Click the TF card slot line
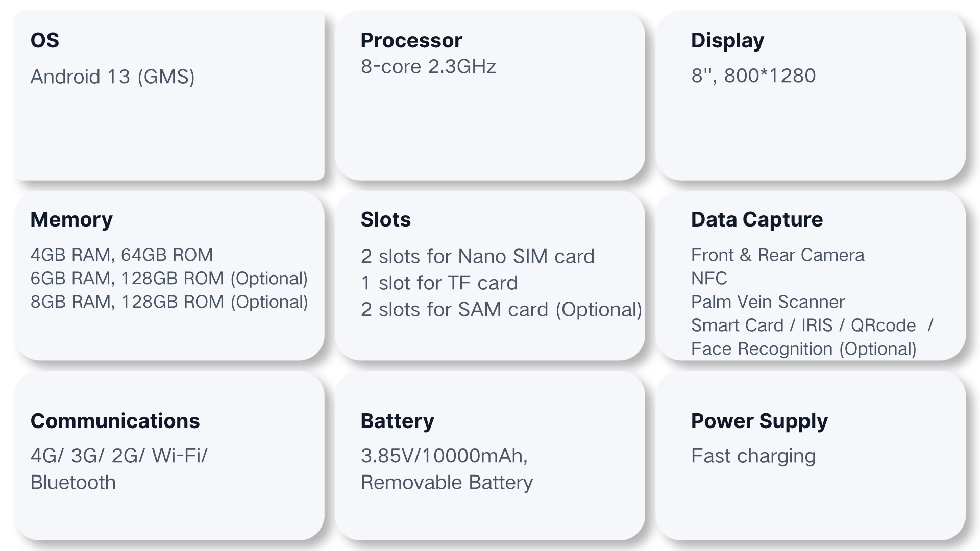 pyautogui.click(x=439, y=283)
